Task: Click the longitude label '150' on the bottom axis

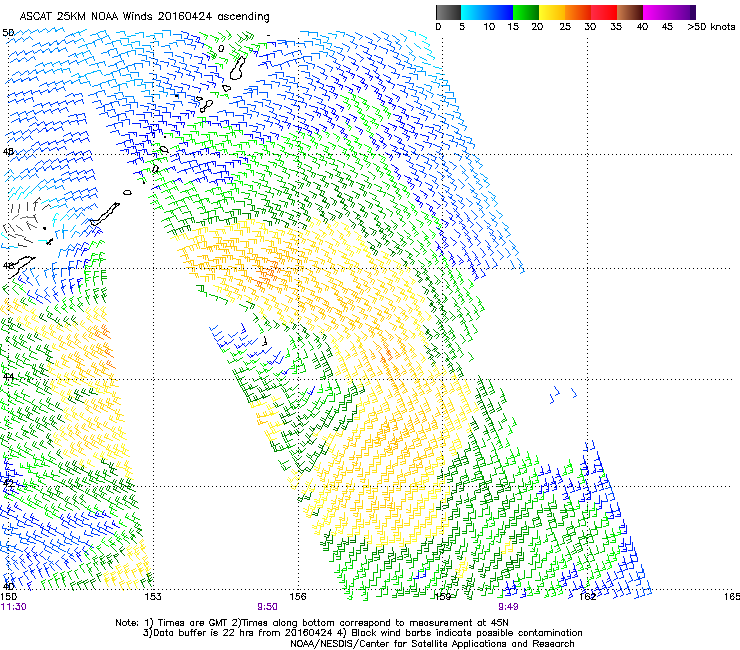Action: pyautogui.click(x=9, y=597)
